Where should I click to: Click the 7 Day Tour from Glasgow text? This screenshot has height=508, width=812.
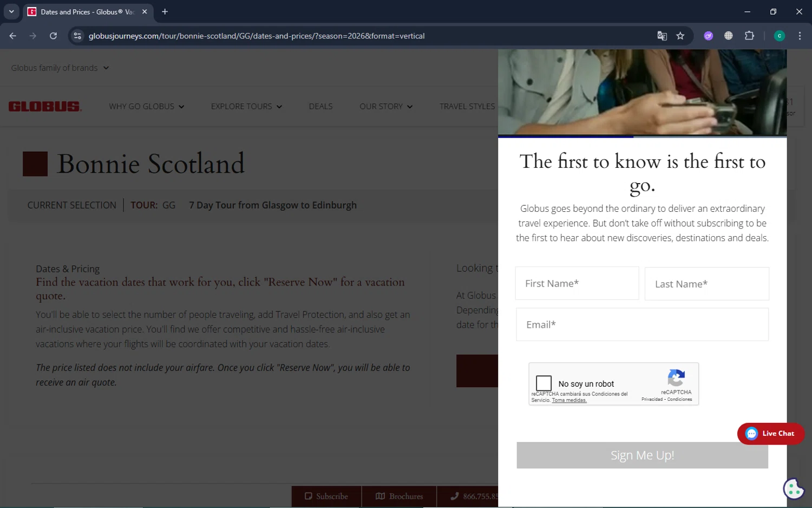[x=273, y=205]
